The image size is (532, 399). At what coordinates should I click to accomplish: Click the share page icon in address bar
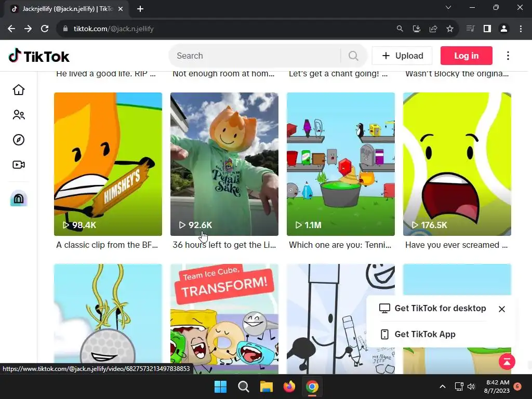coord(433,29)
